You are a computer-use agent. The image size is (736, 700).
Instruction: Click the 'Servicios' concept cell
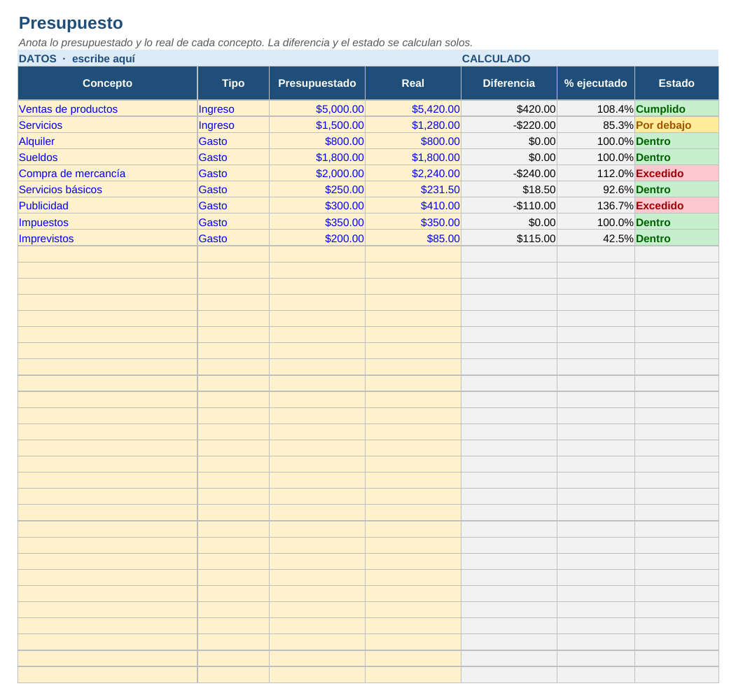(107, 125)
